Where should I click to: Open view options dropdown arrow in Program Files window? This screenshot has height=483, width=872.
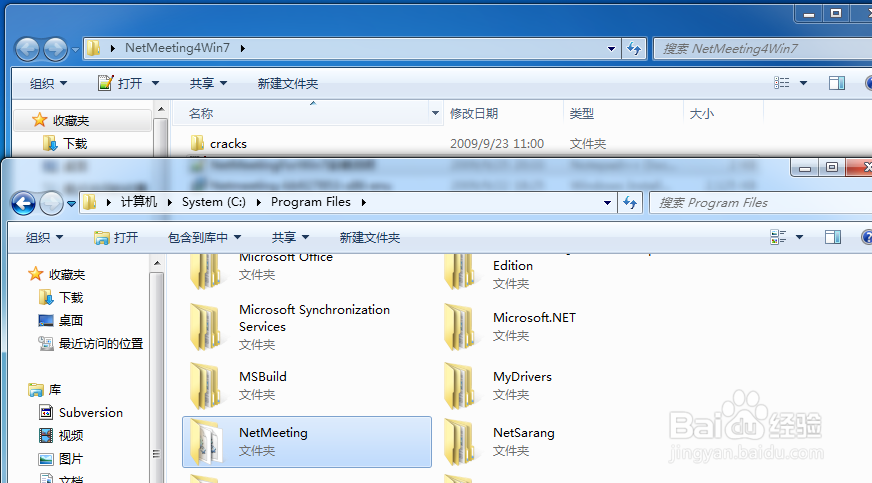pyautogui.click(x=800, y=237)
